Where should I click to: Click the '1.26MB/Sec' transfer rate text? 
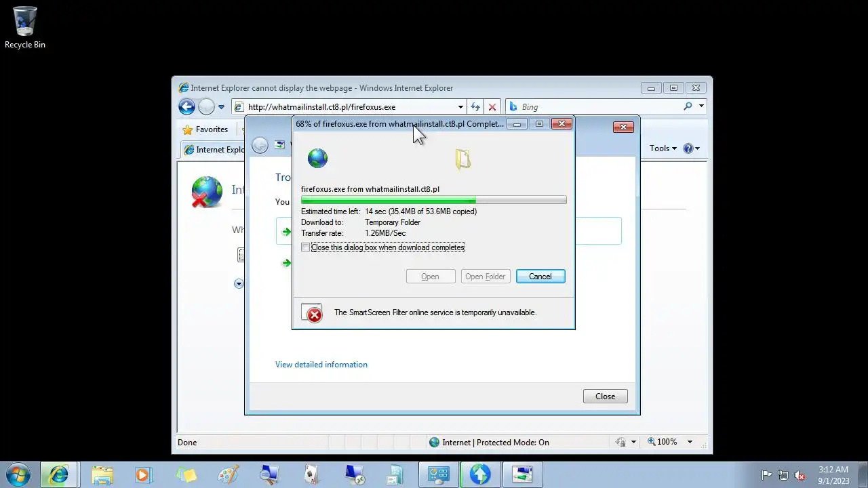point(385,233)
